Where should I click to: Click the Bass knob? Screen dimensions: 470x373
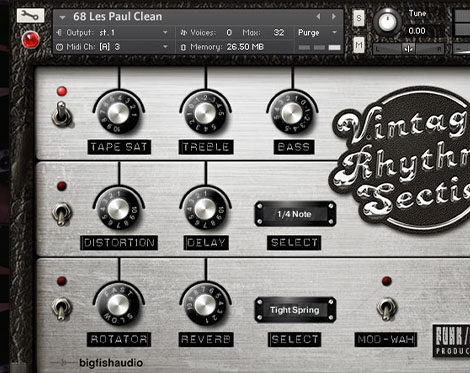pyautogui.click(x=292, y=113)
